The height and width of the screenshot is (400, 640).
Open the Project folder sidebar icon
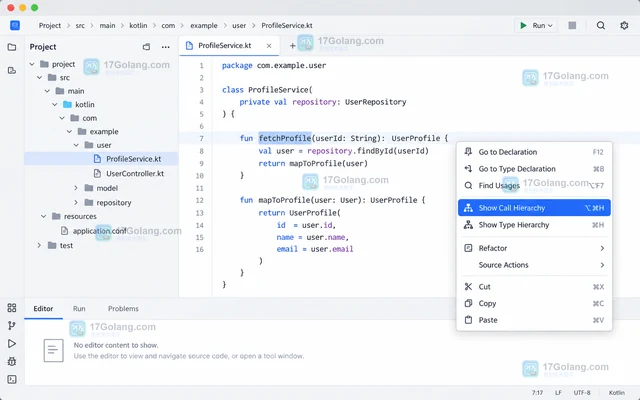coord(12,47)
